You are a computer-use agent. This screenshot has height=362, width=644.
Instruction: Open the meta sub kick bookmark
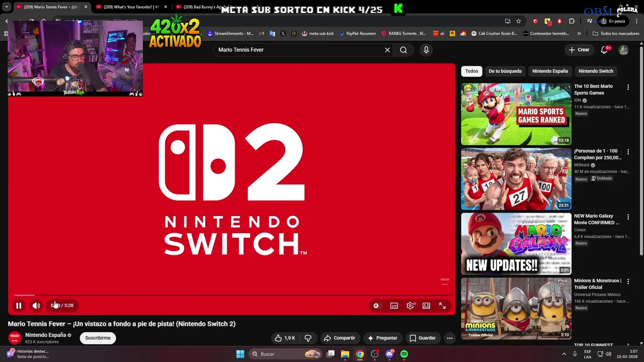318,34
